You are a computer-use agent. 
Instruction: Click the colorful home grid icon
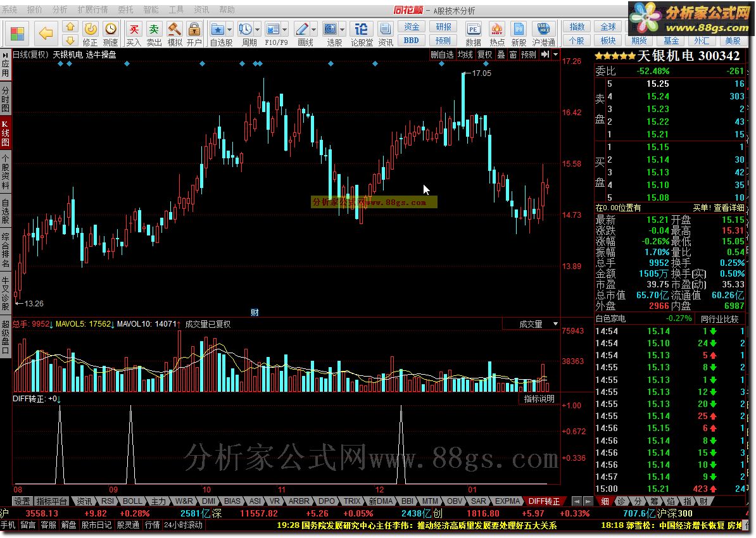[x=17, y=34]
